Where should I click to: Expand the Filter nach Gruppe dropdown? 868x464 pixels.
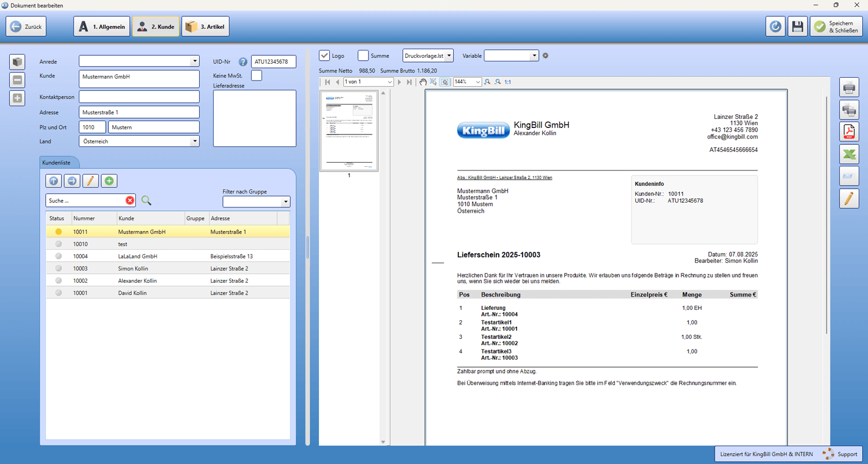(x=256, y=202)
